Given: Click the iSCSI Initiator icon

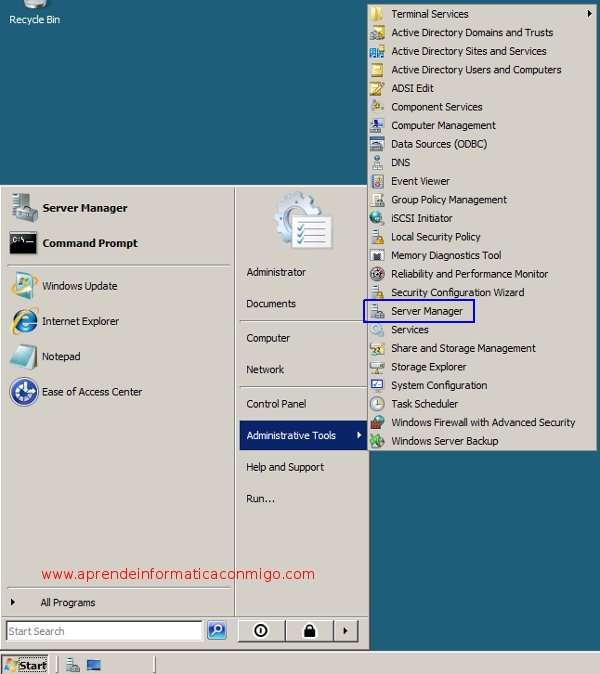Looking at the screenshot, I should (x=377, y=218).
